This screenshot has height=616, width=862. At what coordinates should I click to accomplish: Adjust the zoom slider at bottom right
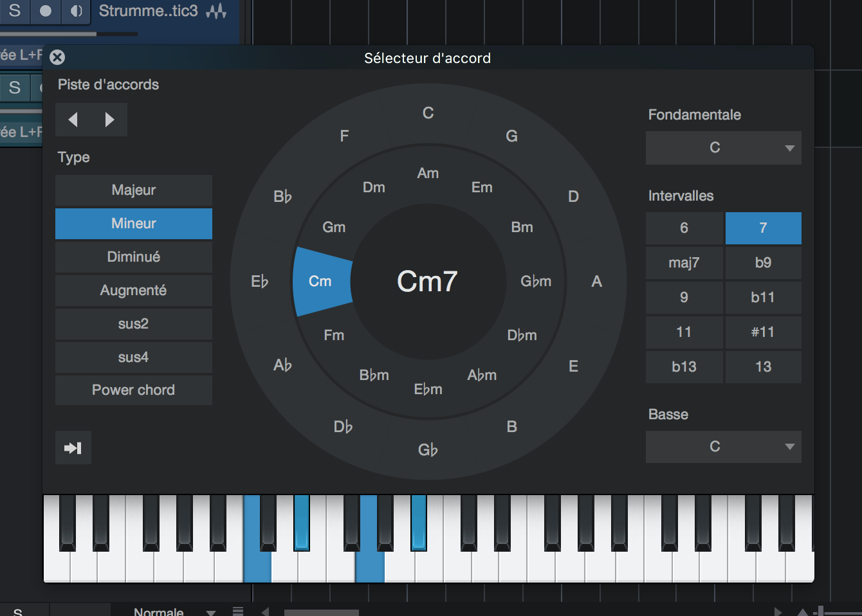tap(821, 611)
